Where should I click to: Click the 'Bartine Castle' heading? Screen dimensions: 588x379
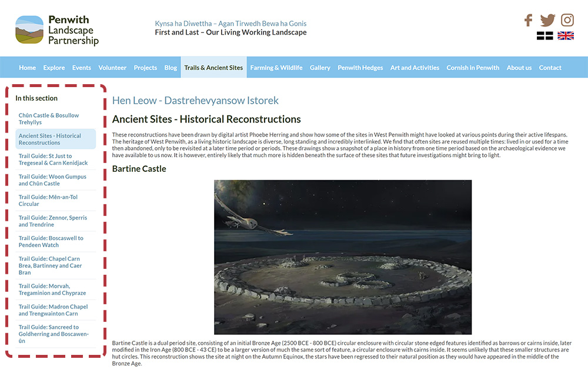click(x=139, y=169)
